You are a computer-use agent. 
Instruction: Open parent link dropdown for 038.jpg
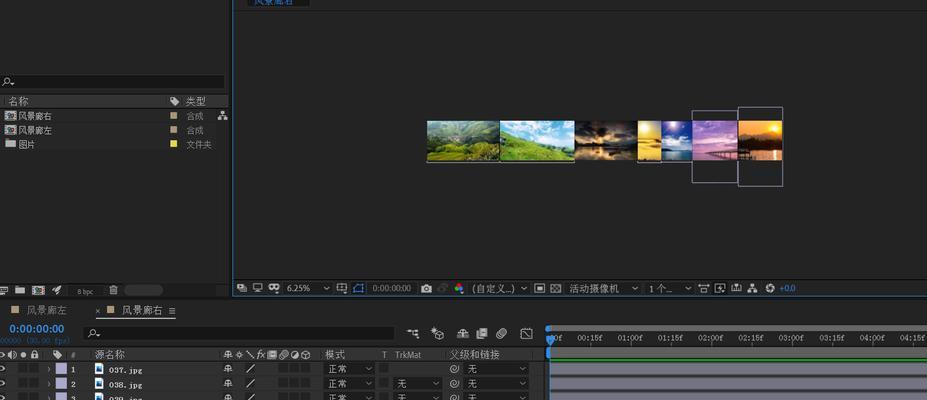pyautogui.click(x=495, y=384)
